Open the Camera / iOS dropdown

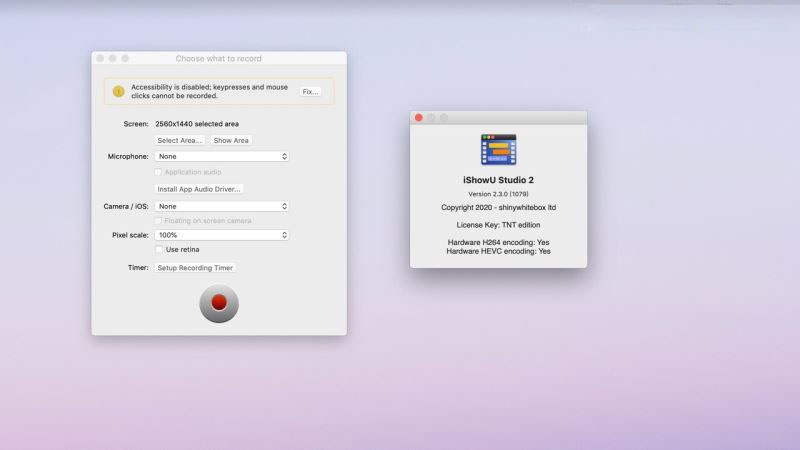click(222, 206)
